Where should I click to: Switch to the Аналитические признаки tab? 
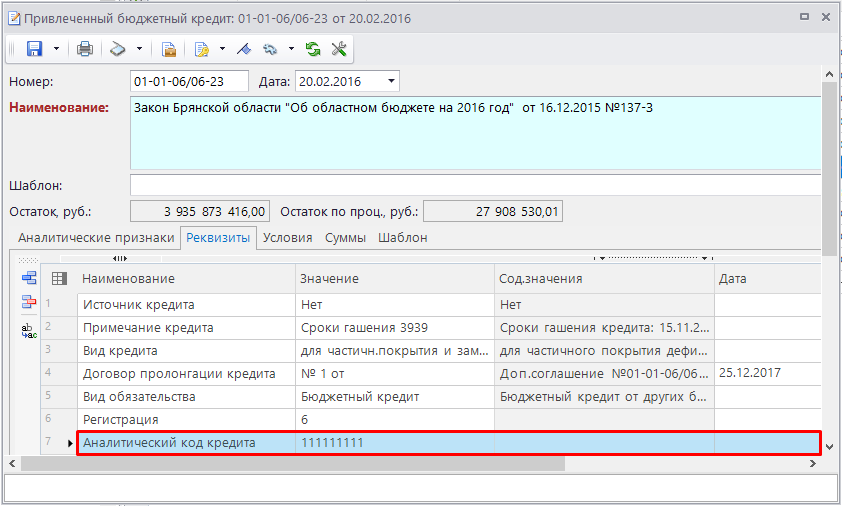[96, 238]
